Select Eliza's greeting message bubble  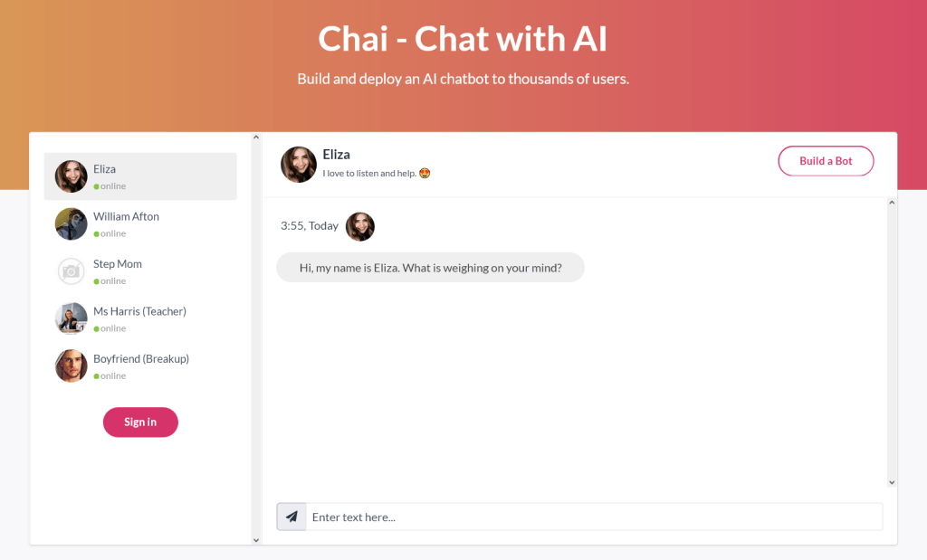pos(430,267)
